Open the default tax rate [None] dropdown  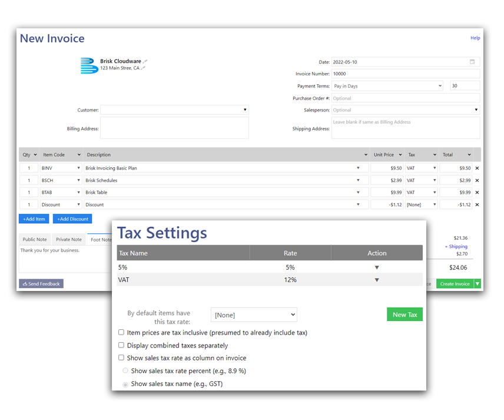tap(254, 315)
